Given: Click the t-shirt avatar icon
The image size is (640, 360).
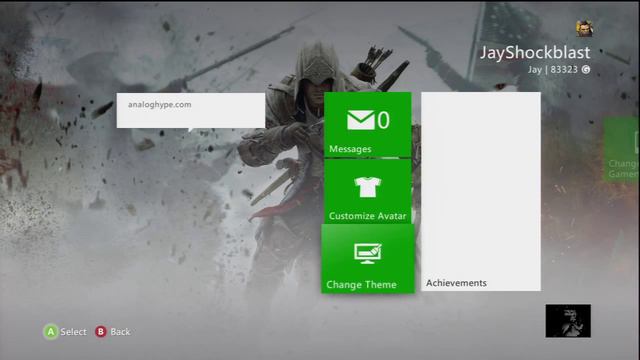Looking at the screenshot, I should point(368,187).
